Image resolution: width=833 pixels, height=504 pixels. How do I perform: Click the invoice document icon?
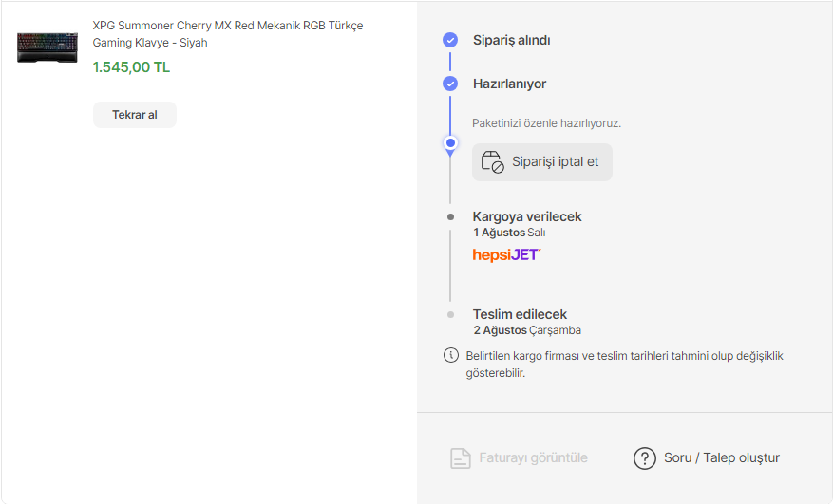click(461, 458)
